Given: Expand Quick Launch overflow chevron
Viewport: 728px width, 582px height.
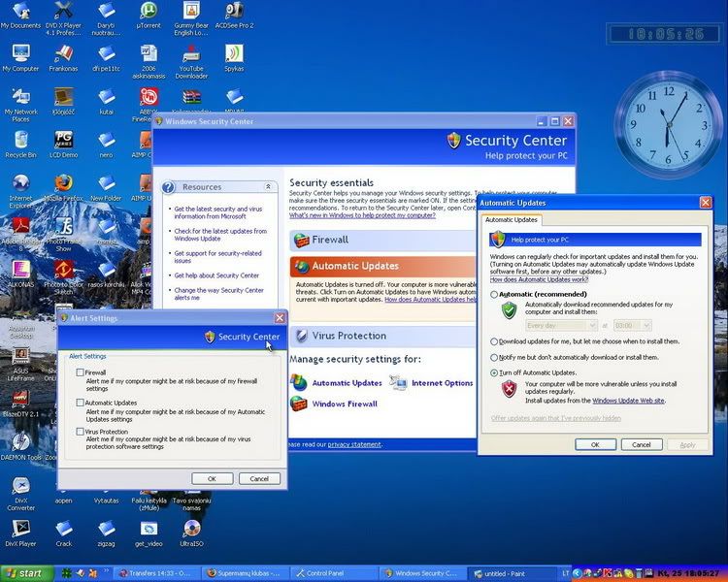Looking at the screenshot, I should (106, 570).
